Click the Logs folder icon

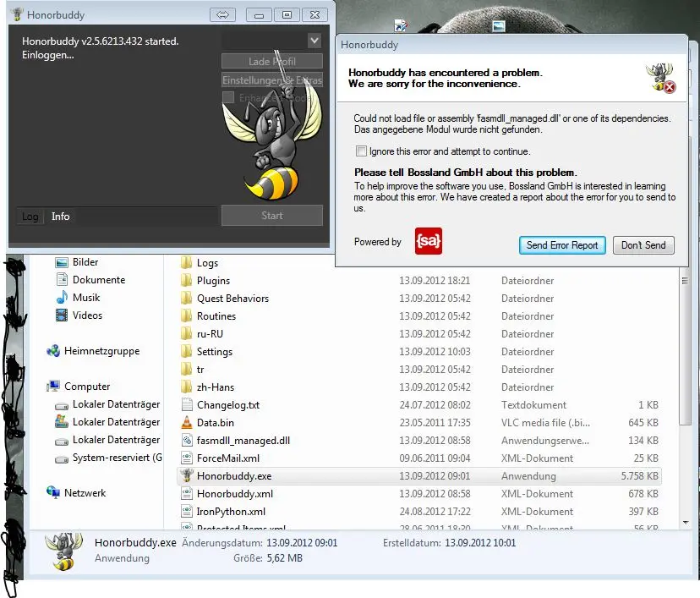pyautogui.click(x=187, y=262)
